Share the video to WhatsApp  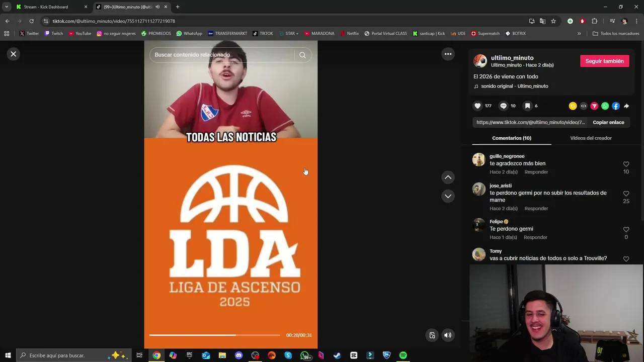click(x=605, y=106)
